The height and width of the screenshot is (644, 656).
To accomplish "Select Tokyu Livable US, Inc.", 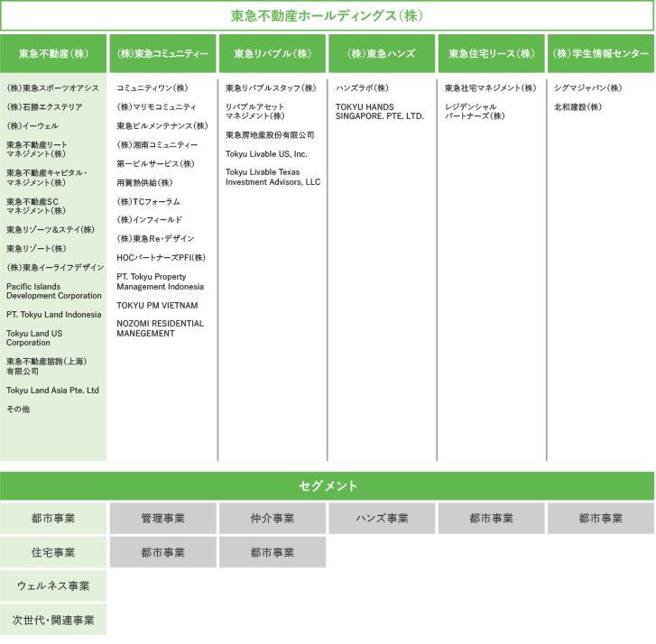I will (x=266, y=154).
